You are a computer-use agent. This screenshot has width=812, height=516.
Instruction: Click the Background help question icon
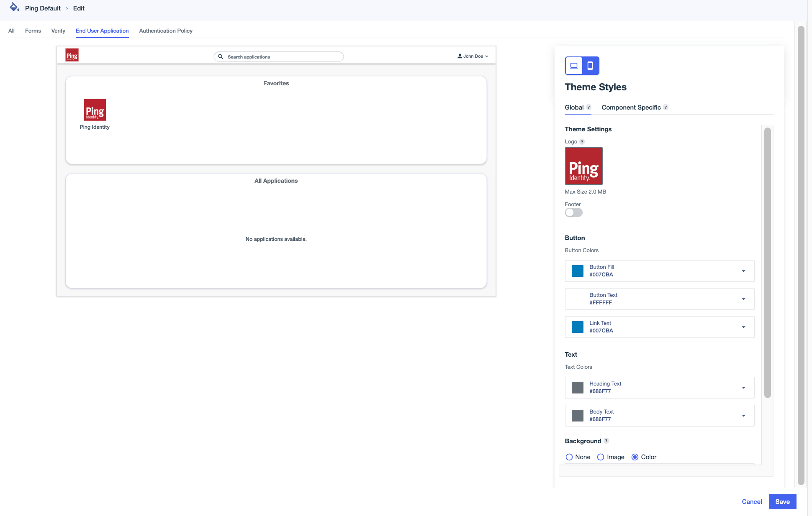[606, 441]
